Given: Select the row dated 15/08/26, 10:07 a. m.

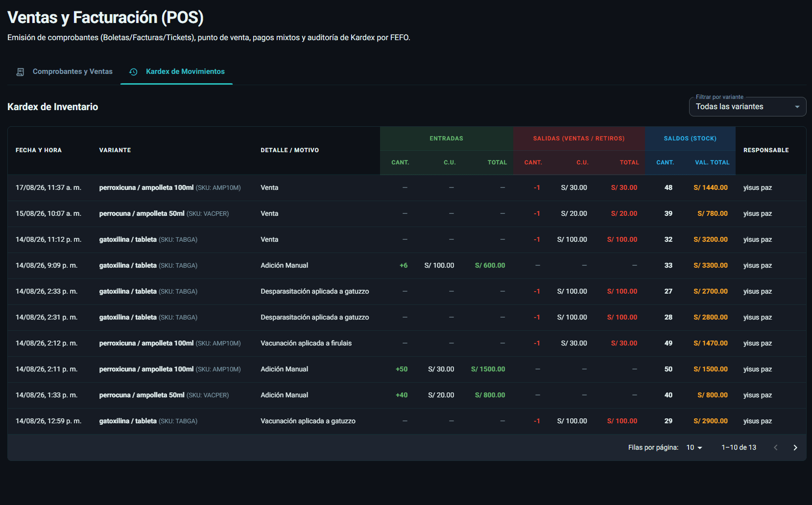Looking at the screenshot, I should click(406, 213).
